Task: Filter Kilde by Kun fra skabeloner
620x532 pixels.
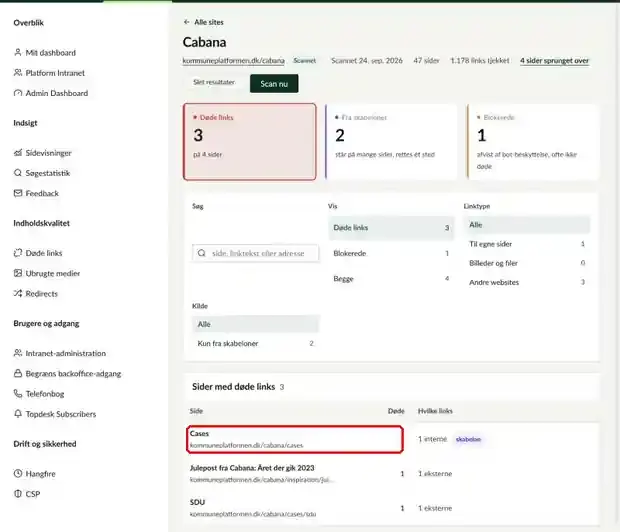Action: pyautogui.click(x=255, y=343)
